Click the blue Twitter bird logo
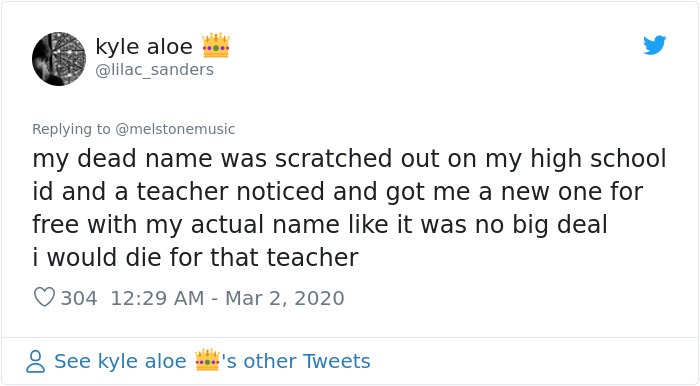 654,45
